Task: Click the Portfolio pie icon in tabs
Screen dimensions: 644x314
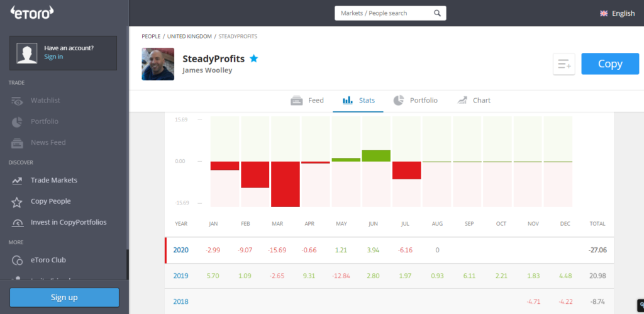Action: [398, 100]
